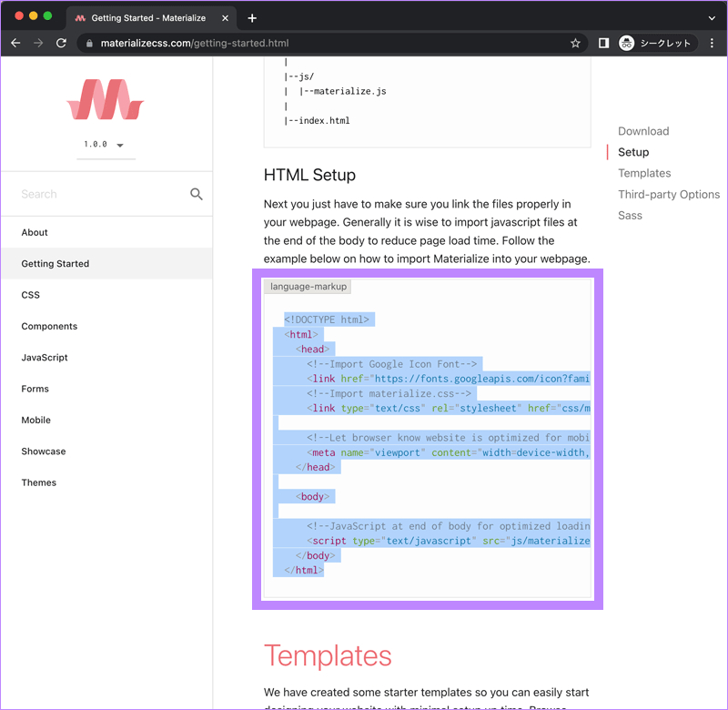Open a new tab with the plus button
The width and height of the screenshot is (728, 710).
pyautogui.click(x=252, y=18)
